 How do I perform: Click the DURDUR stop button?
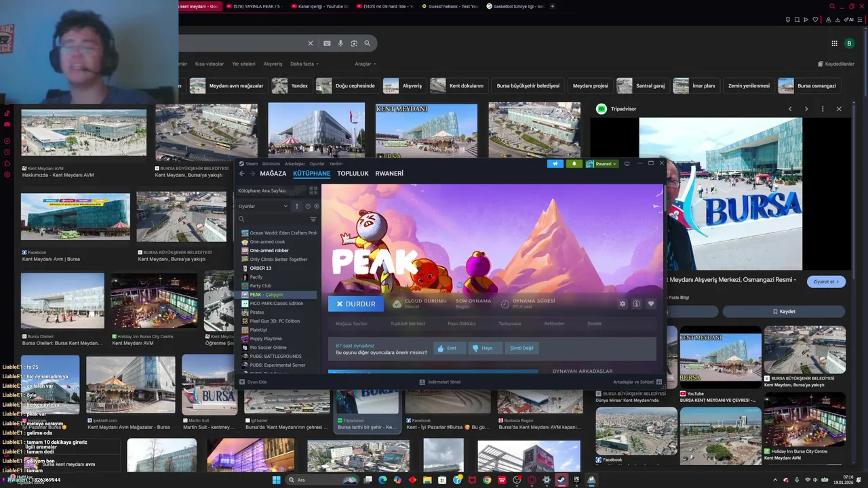tap(356, 304)
